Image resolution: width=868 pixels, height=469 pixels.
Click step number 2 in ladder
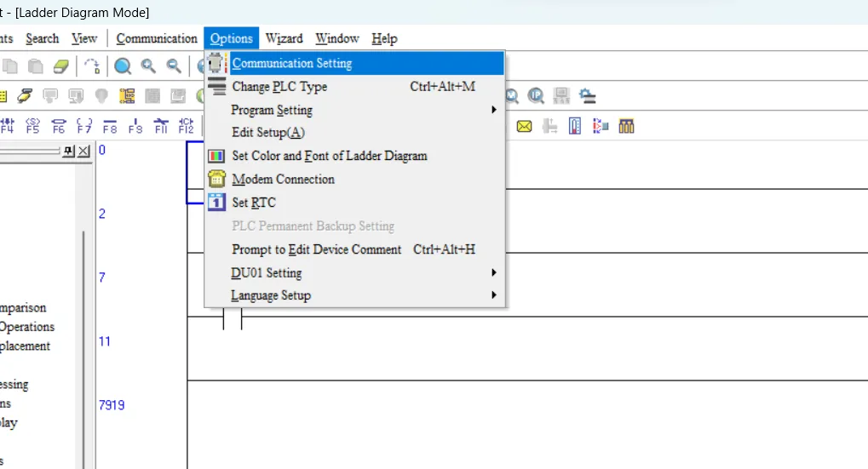102,214
